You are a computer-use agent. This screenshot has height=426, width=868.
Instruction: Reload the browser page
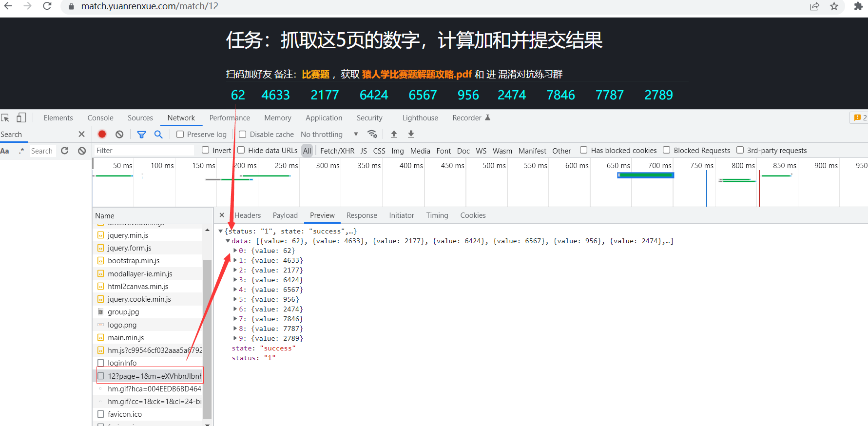(47, 6)
